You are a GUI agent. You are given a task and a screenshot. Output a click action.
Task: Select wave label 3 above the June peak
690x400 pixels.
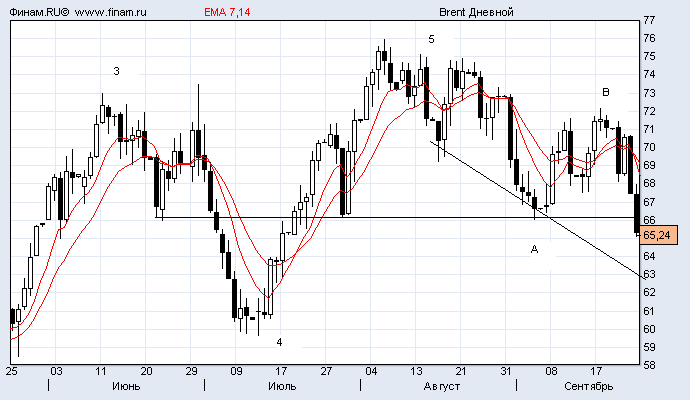pyautogui.click(x=116, y=71)
